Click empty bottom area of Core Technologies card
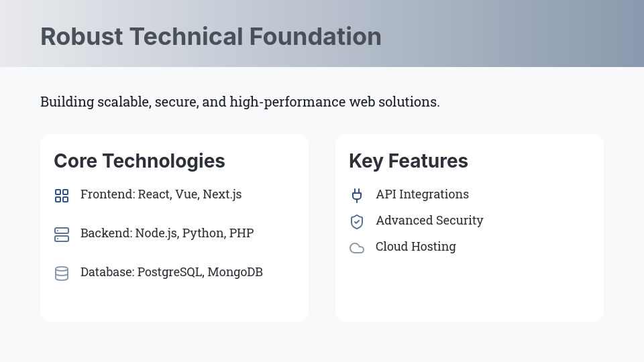 click(174, 302)
